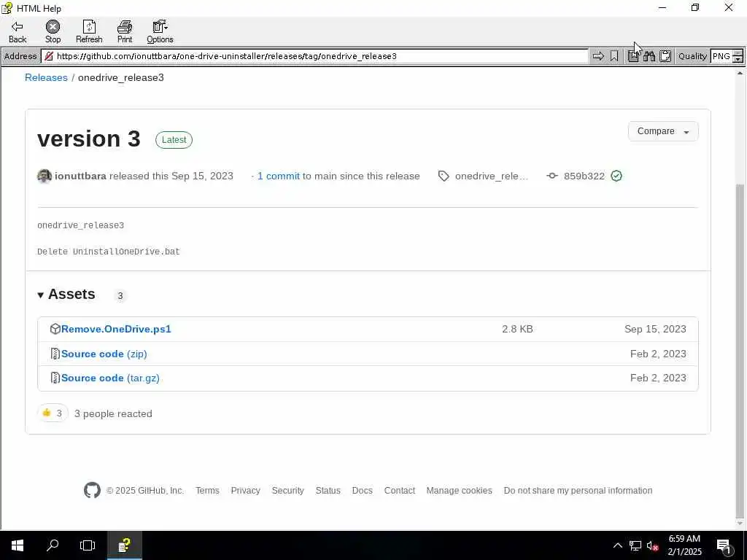Click the binoculars find icon

coord(649,56)
